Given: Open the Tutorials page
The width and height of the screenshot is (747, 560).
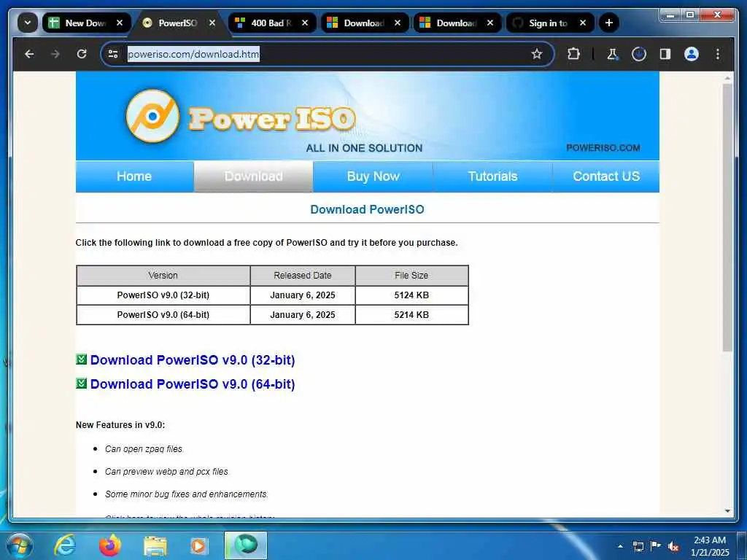Looking at the screenshot, I should click(x=492, y=176).
